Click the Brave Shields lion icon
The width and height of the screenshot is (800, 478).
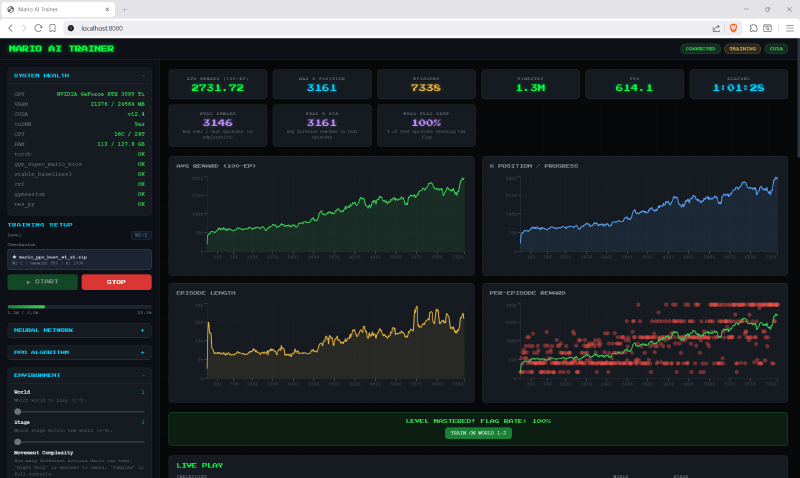point(732,28)
